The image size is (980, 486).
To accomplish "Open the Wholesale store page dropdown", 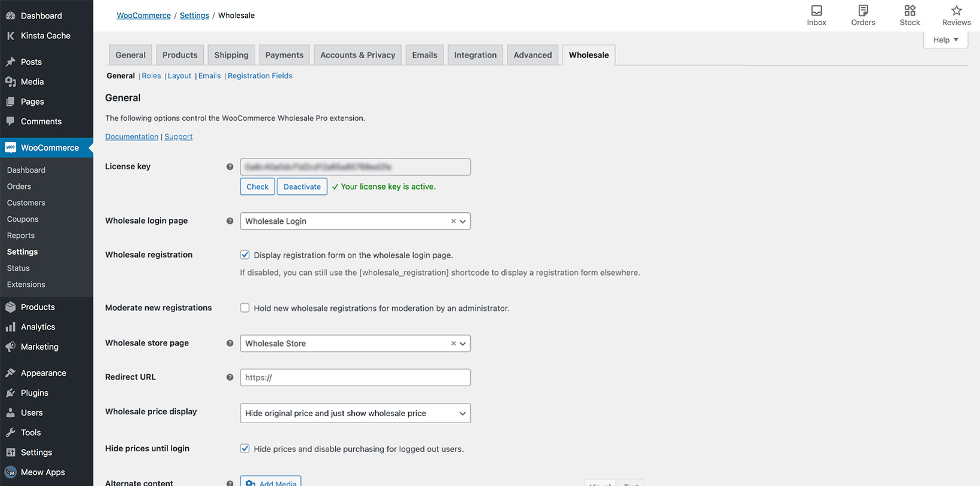I will click(x=355, y=344).
